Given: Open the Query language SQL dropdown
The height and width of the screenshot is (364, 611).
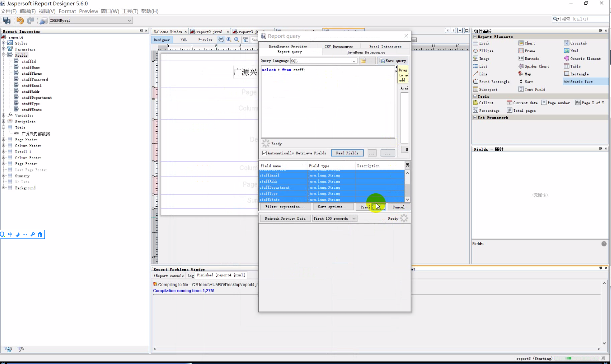Looking at the screenshot, I should click(354, 61).
